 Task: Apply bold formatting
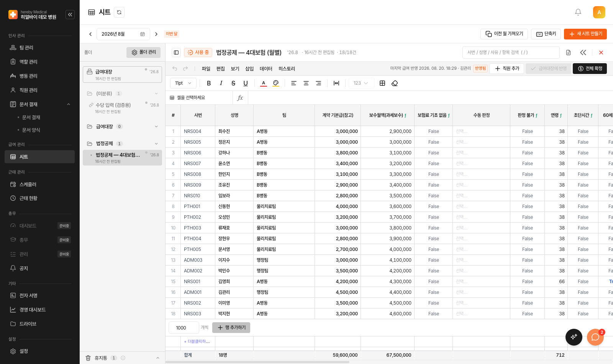click(209, 83)
